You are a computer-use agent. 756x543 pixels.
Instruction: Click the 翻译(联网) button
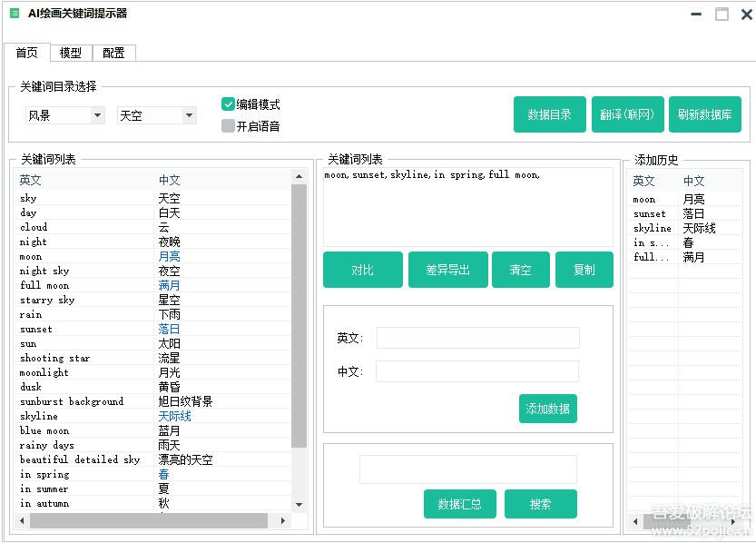(627, 114)
